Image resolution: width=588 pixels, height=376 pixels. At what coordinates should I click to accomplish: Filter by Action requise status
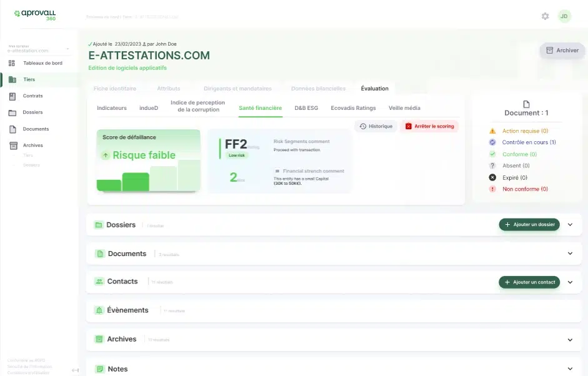[524, 131]
